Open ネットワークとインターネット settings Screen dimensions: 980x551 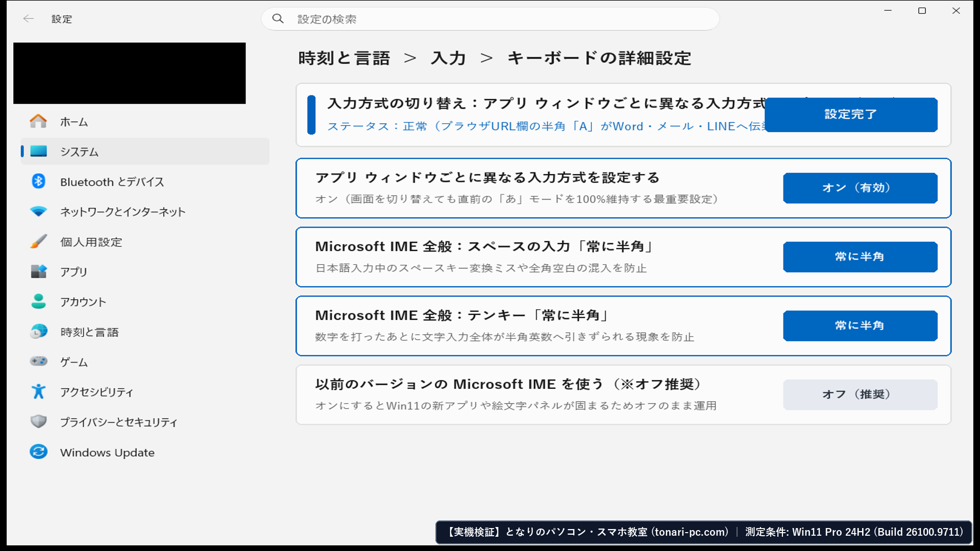(x=145, y=212)
